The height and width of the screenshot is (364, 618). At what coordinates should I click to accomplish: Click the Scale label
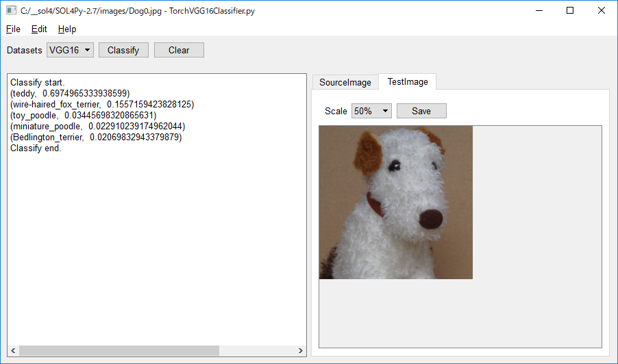pyautogui.click(x=336, y=112)
